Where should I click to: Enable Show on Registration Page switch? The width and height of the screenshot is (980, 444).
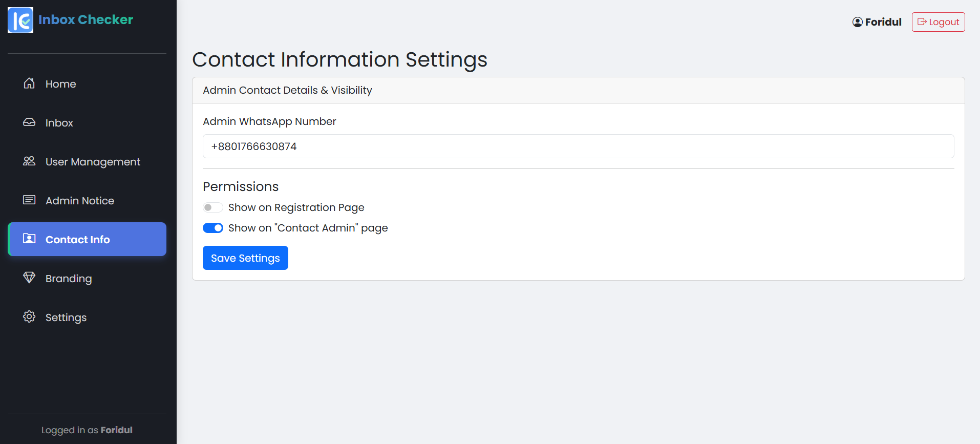pyautogui.click(x=213, y=207)
